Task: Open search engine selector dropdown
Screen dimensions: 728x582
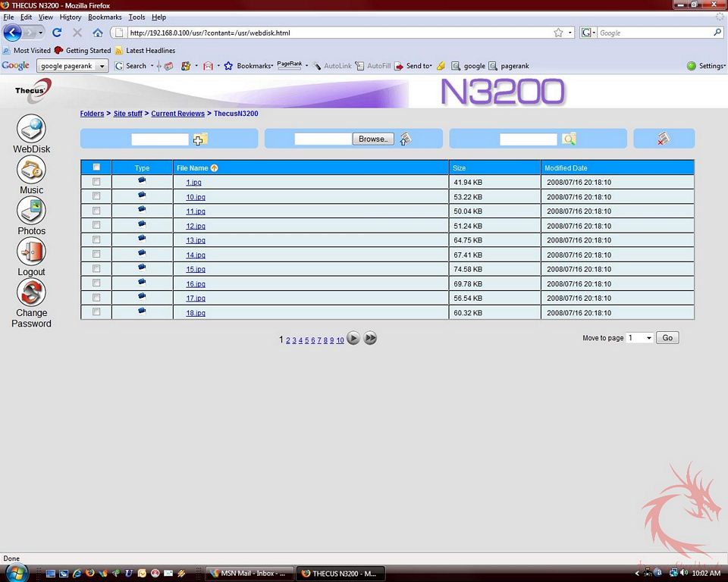Action: tap(588, 33)
